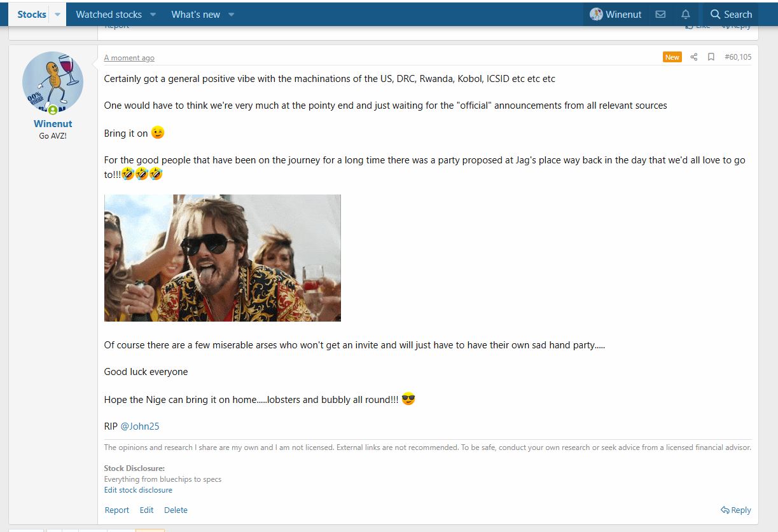This screenshot has width=778, height=532.
Task: Click the @John25 mention
Action: pos(140,426)
